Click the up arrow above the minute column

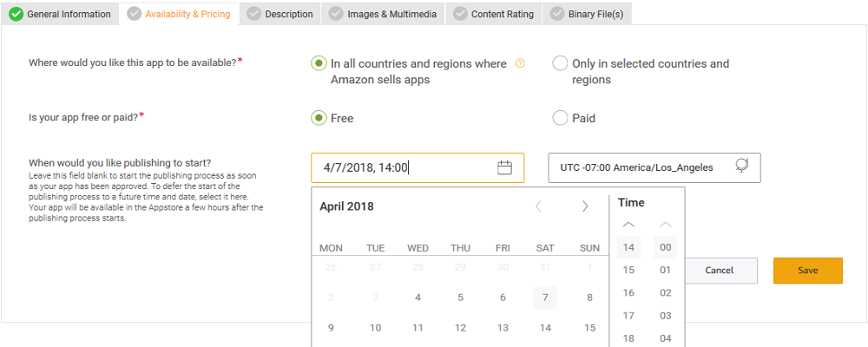(666, 225)
